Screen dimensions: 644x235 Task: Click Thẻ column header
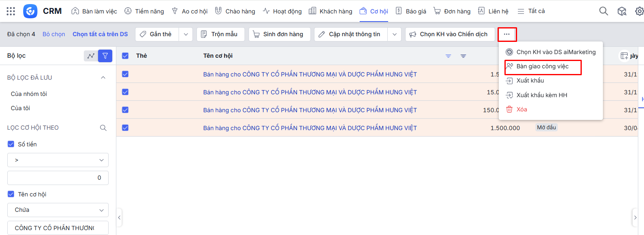click(142, 56)
